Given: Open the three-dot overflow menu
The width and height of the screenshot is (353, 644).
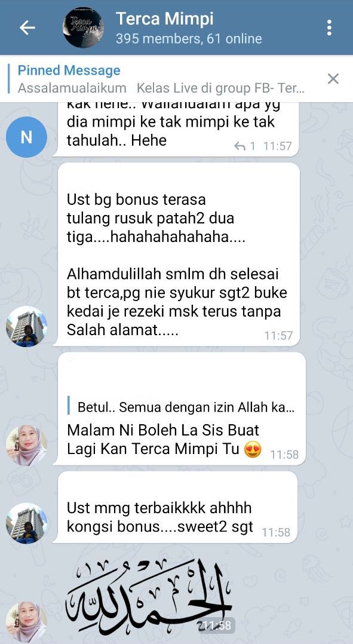Looking at the screenshot, I should click(329, 27).
